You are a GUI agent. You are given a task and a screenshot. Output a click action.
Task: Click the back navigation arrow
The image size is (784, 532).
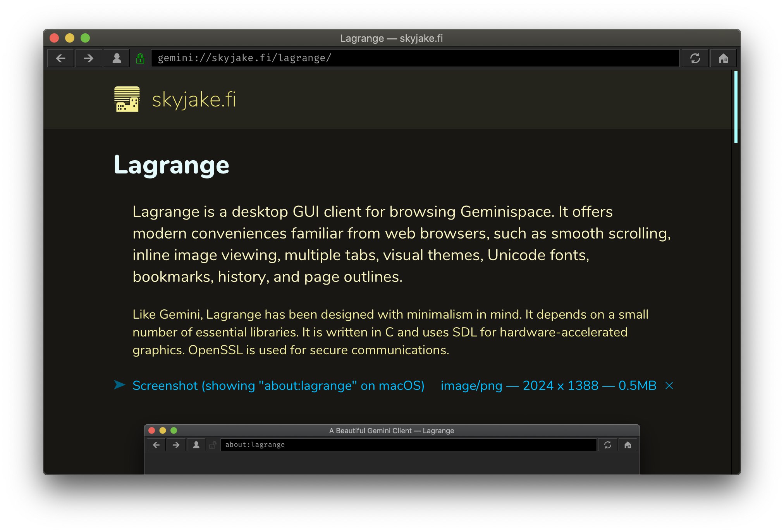click(61, 58)
